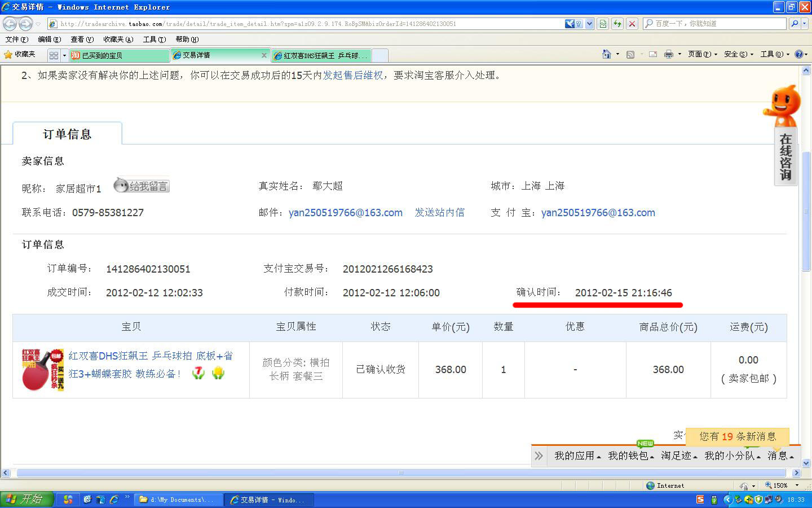Viewport: 812px width, 508px height.
Task: Switch to the 红双喜DHS狂飙王 tab
Action: coord(321,55)
